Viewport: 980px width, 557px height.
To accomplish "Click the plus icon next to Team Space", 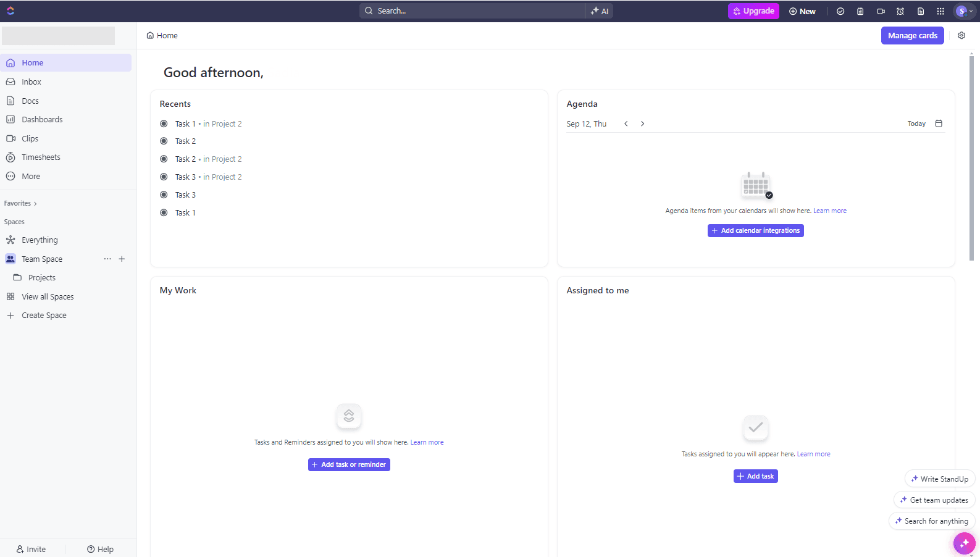I will pos(122,259).
